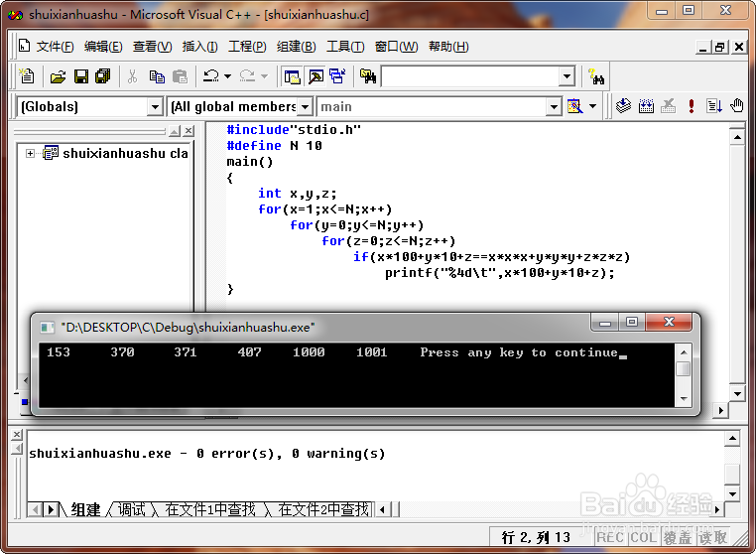Click the console window title icon

click(x=47, y=328)
